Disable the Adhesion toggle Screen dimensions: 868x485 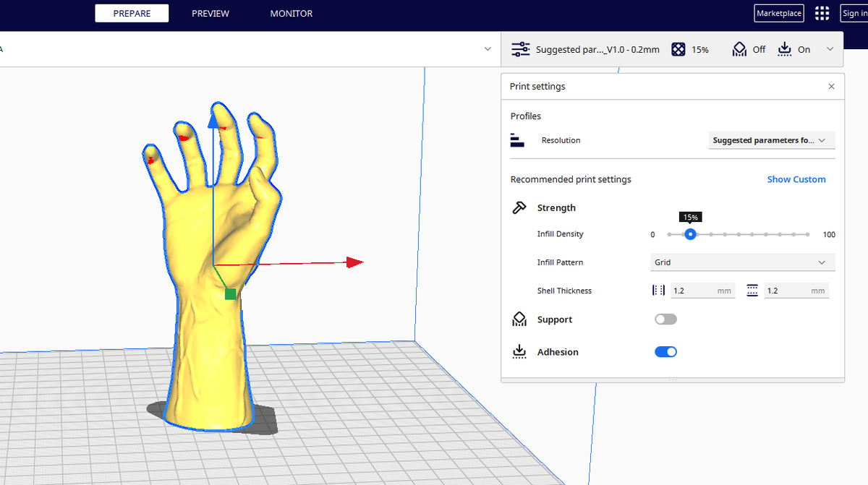coord(665,351)
